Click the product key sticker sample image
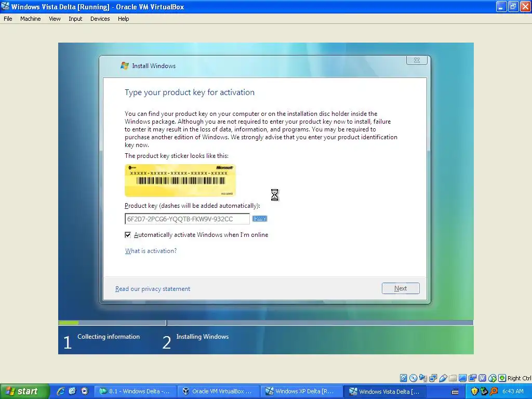532x399 pixels. [x=180, y=180]
